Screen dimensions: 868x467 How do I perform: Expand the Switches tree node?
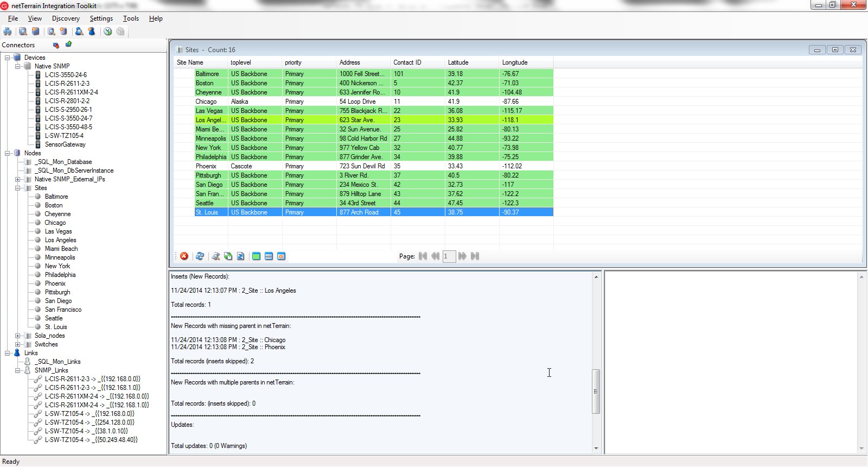18,344
